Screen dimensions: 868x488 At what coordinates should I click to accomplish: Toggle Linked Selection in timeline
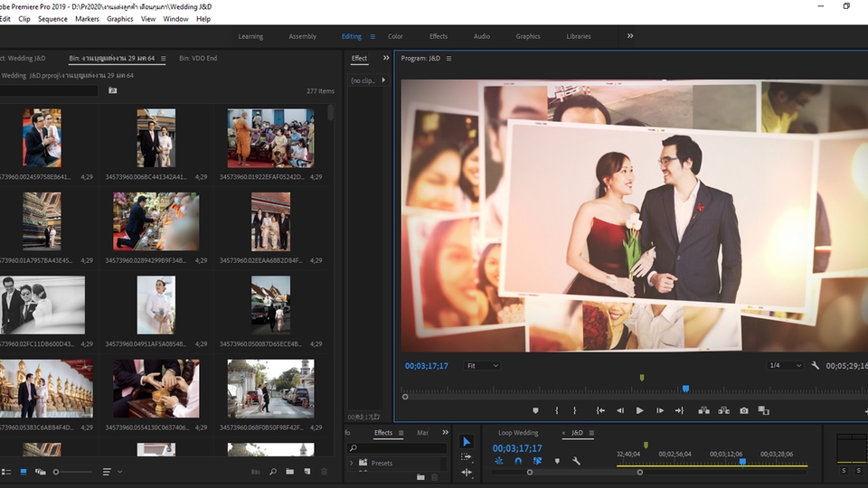(x=537, y=461)
